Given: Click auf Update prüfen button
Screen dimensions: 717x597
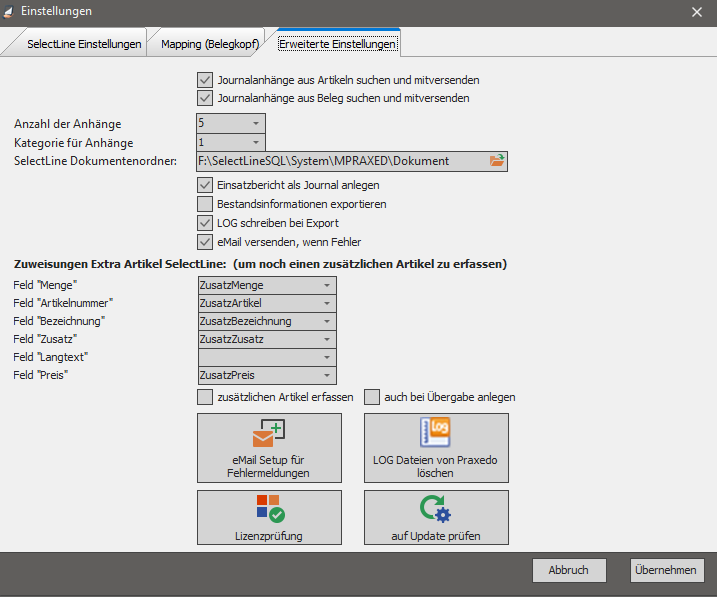Looking at the screenshot, I should coord(436,517).
